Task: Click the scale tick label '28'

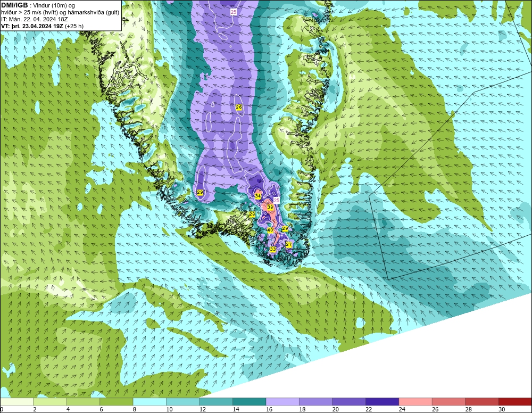Action: point(469,410)
